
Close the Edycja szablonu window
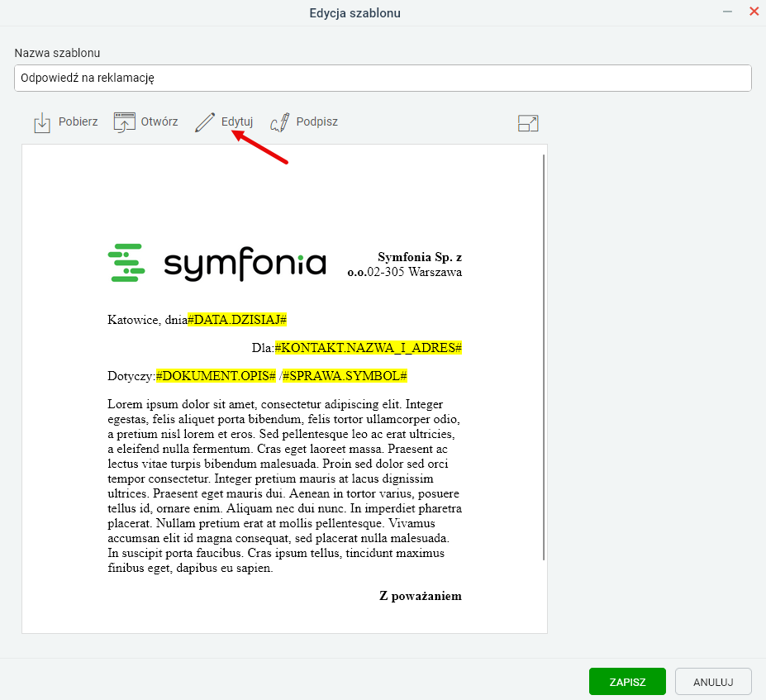tap(754, 12)
